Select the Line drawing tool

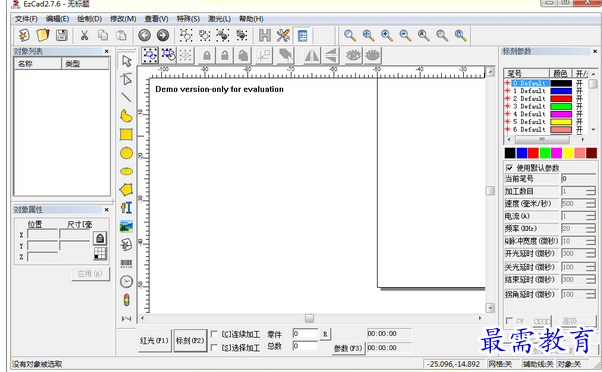126,98
